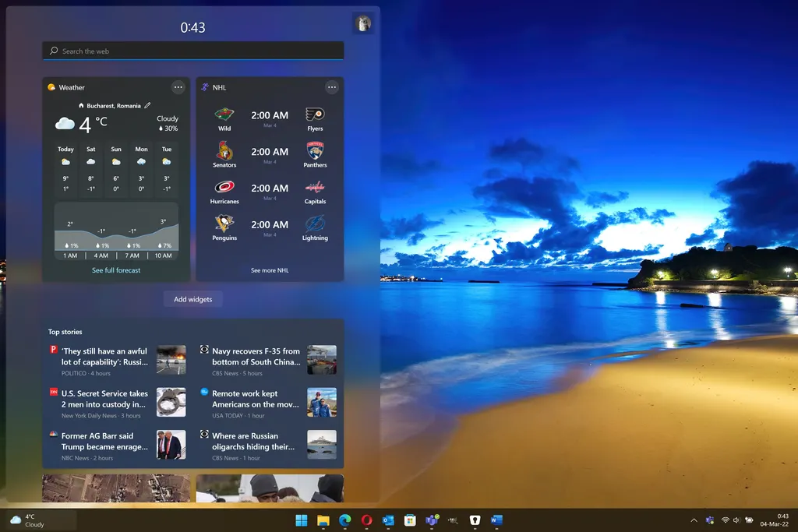Expand the hidden system tray icons chevron

point(694,520)
